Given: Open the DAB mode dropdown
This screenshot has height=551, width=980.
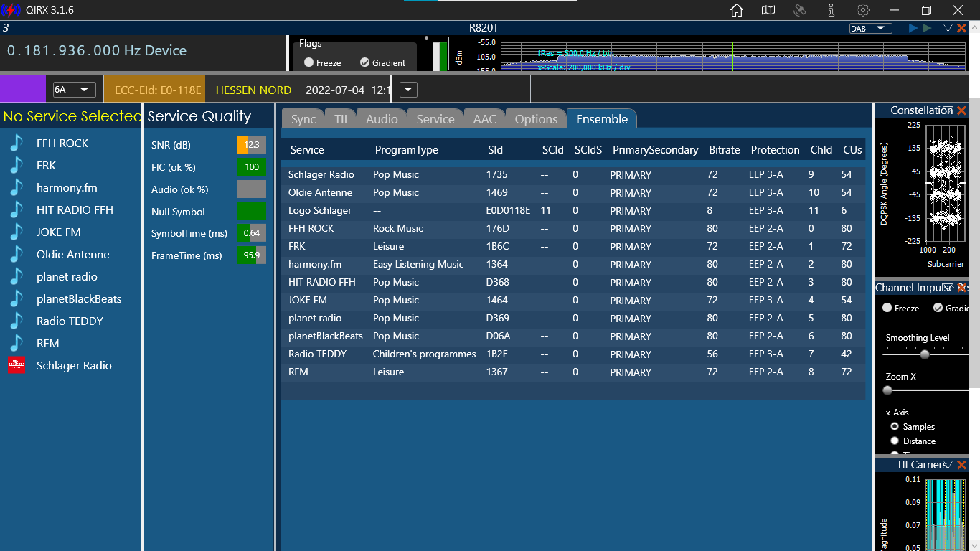Looking at the screenshot, I should point(870,28).
